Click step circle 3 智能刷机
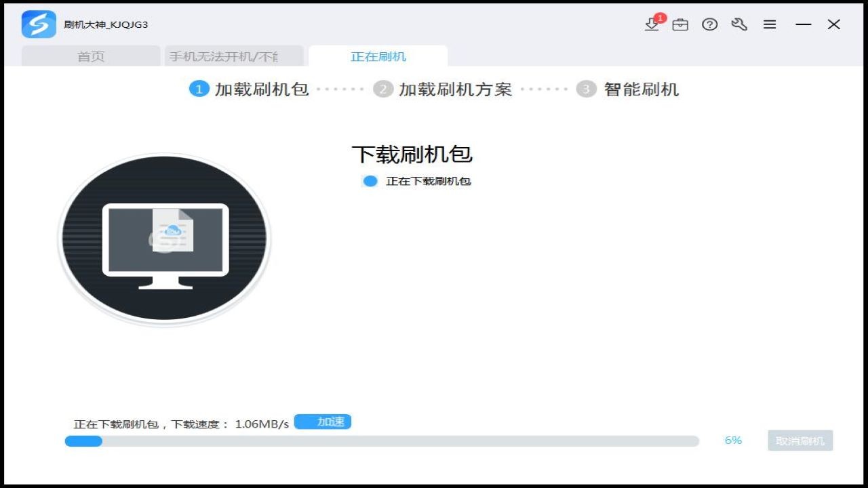Screen dimensions: 868x488 point(585,89)
